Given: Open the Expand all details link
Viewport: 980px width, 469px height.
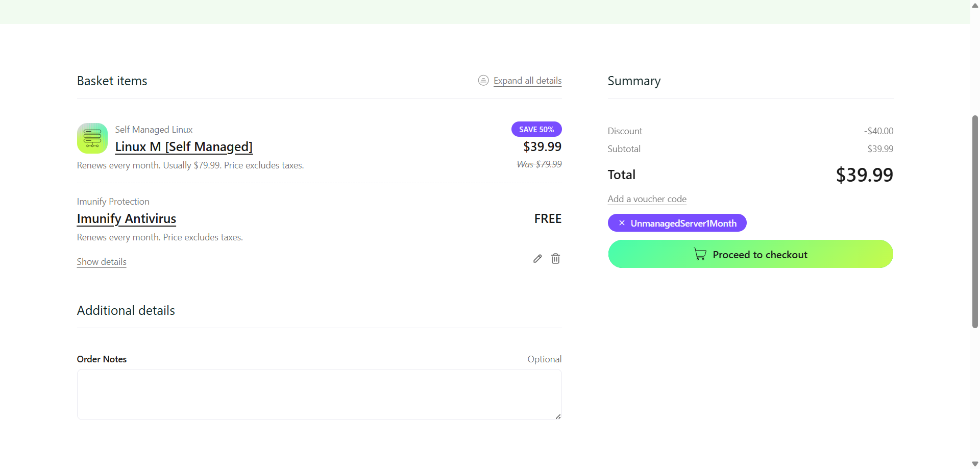Looking at the screenshot, I should pos(527,81).
